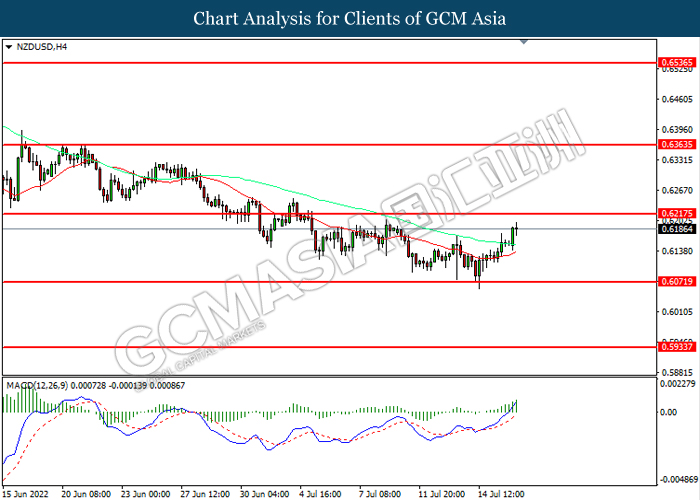
Task: Click the 0.64605 price scale value
Action: pyautogui.click(x=677, y=99)
